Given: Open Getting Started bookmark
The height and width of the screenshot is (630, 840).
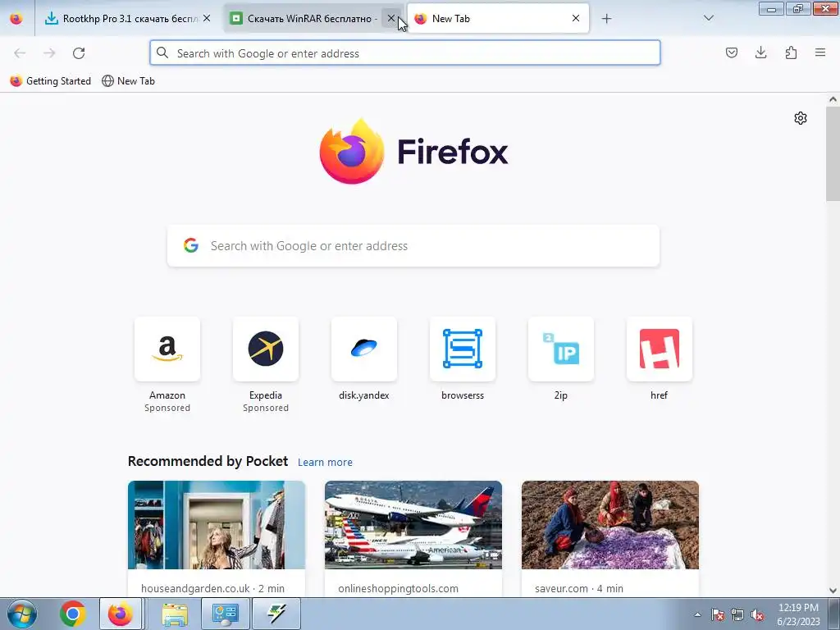Looking at the screenshot, I should click(x=51, y=81).
